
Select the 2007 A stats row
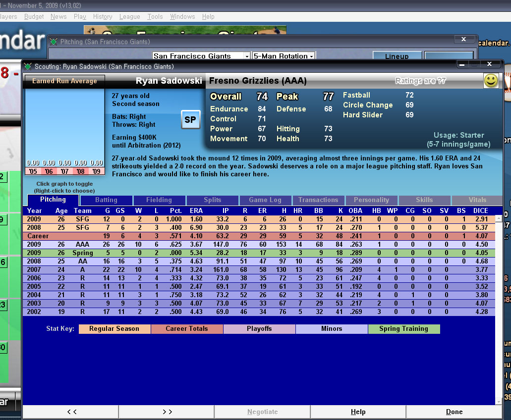(259, 270)
